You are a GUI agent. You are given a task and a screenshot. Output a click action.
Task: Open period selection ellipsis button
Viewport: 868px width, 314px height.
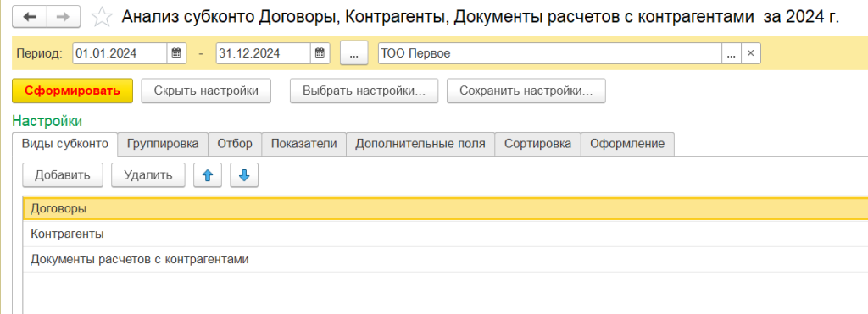(354, 53)
